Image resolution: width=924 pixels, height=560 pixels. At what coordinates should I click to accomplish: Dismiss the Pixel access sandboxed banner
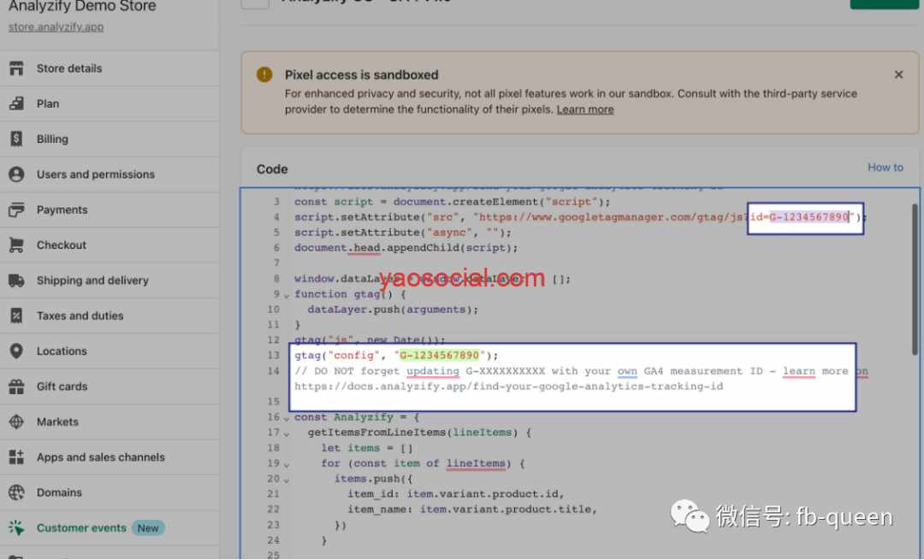[x=898, y=74]
